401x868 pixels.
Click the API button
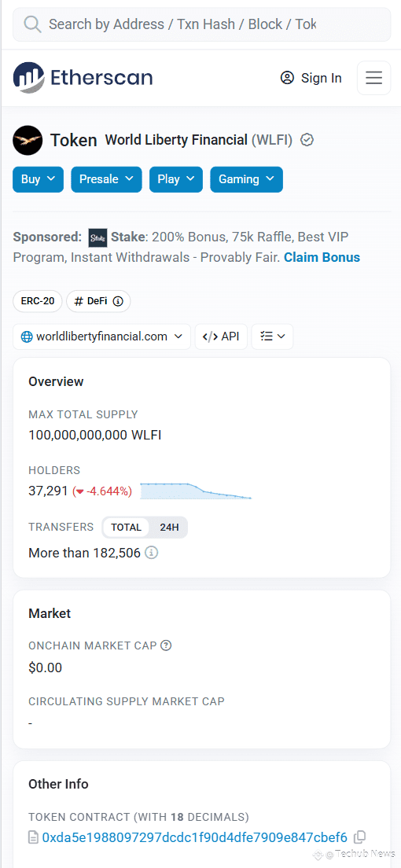pos(221,337)
